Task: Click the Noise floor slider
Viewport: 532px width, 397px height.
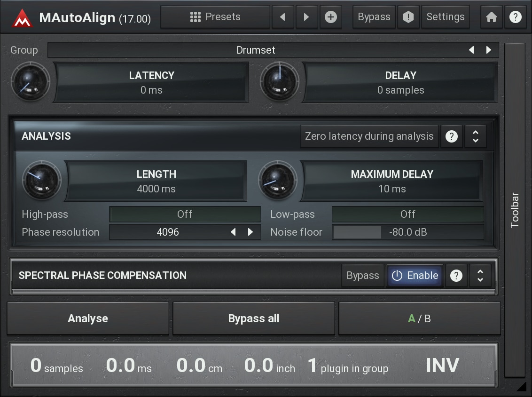Action: point(408,232)
